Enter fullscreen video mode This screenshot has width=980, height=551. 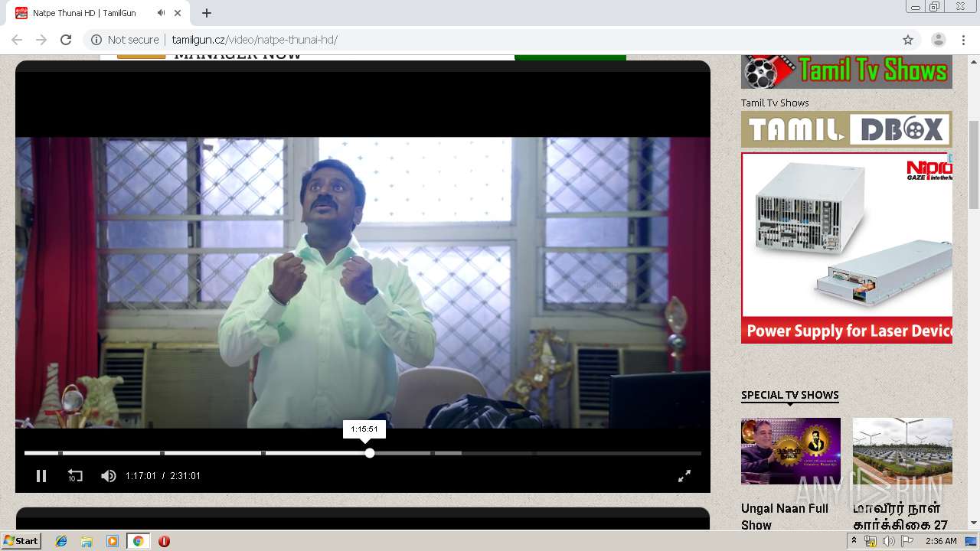coord(684,476)
